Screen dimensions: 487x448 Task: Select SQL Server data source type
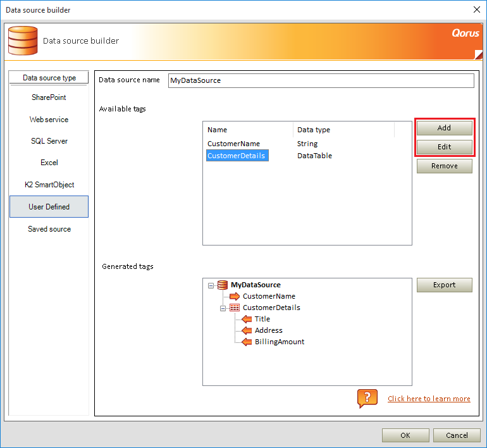coord(49,141)
